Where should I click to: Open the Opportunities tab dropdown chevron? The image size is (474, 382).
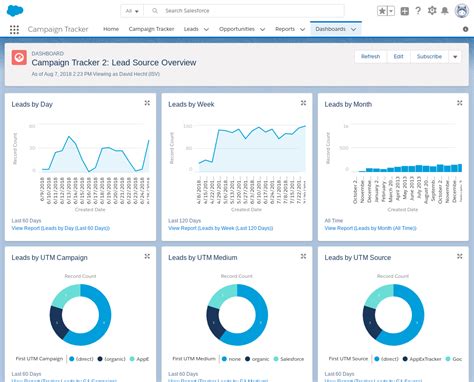[x=262, y=29]
